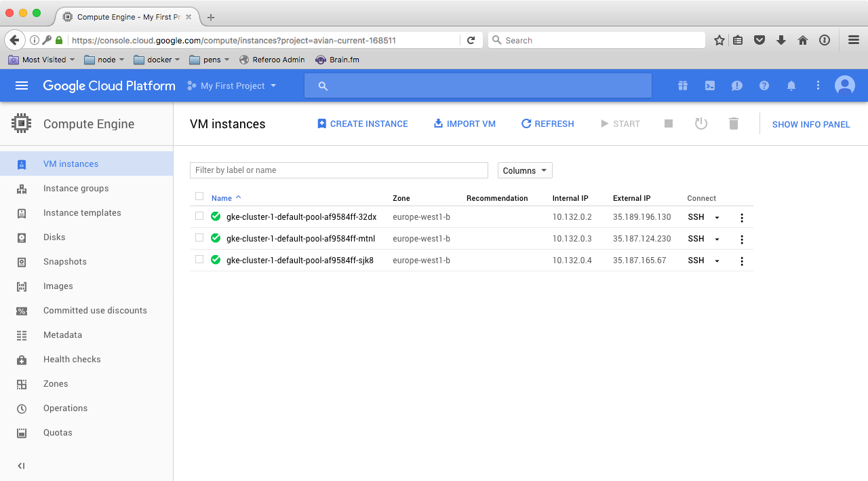
Task: Click the Compute Engine chip icon
Action: tap(22, 123)
